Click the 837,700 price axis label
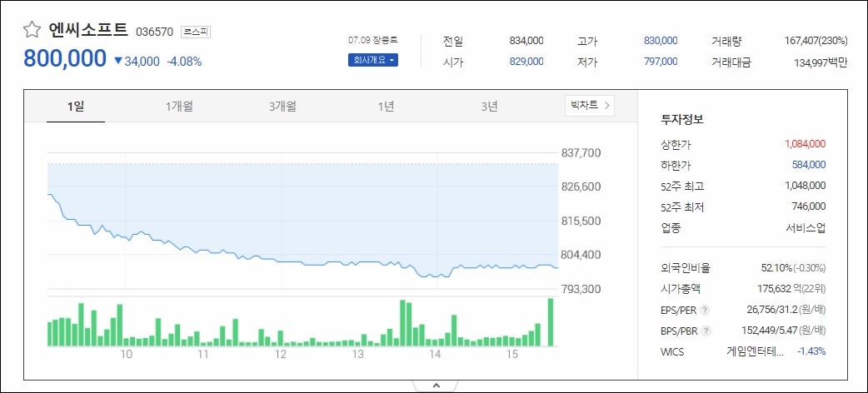This screenshot has width=868, height=393. pyautogui.click(x=581, y=152)
